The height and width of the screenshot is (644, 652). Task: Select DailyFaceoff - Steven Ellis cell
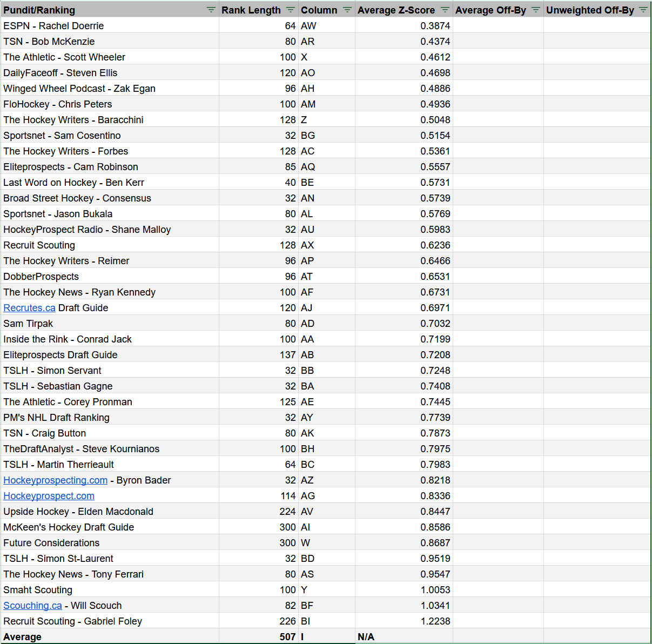point(110,72)
